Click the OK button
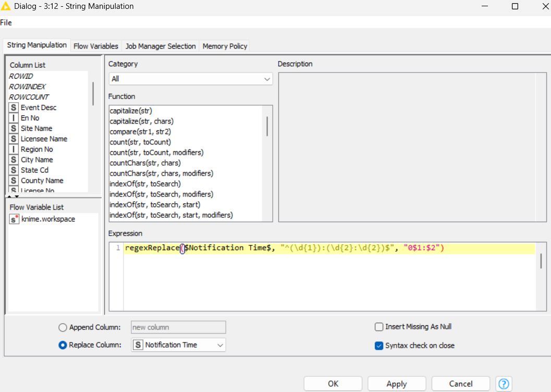Screen dimensions: 551x392 pyautogui.click(x=333, y=384)
